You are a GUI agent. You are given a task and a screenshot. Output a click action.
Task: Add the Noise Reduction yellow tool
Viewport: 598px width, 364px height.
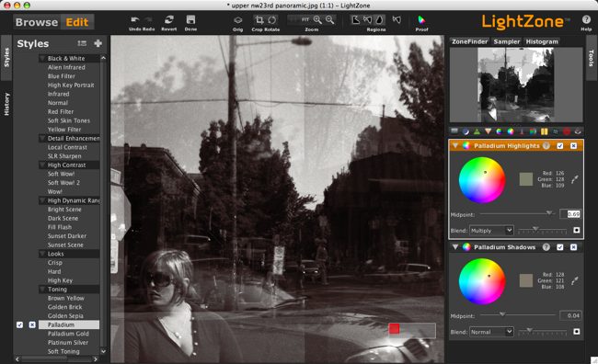pos(545,131)
